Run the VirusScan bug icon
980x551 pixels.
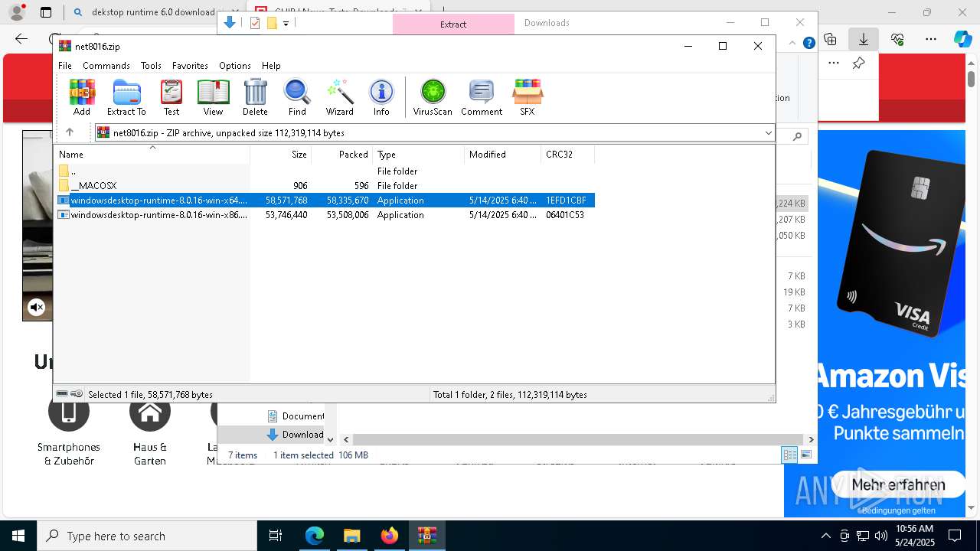[433, 97]
